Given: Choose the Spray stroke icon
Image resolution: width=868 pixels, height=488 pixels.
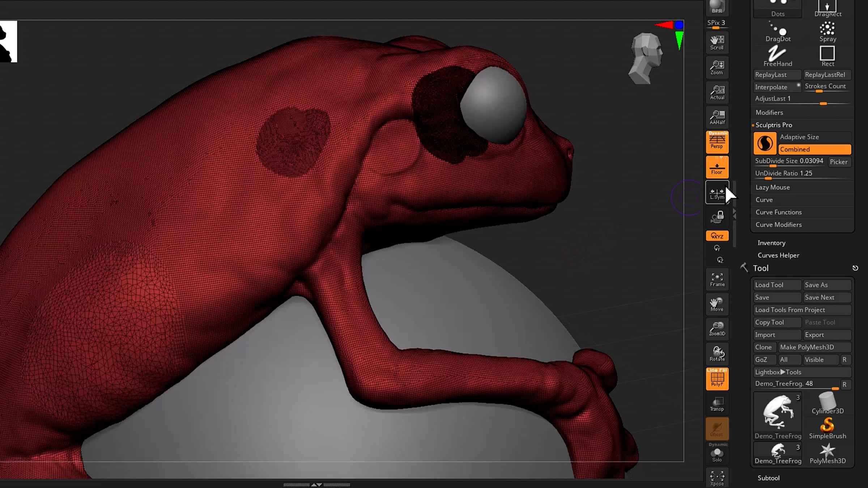Looking at the screenshot, I should point(827,31).
